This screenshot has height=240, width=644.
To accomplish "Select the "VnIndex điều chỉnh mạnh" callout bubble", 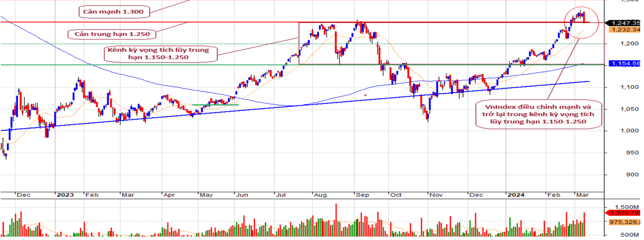I will pyautogui.click(x=538, y=114).
